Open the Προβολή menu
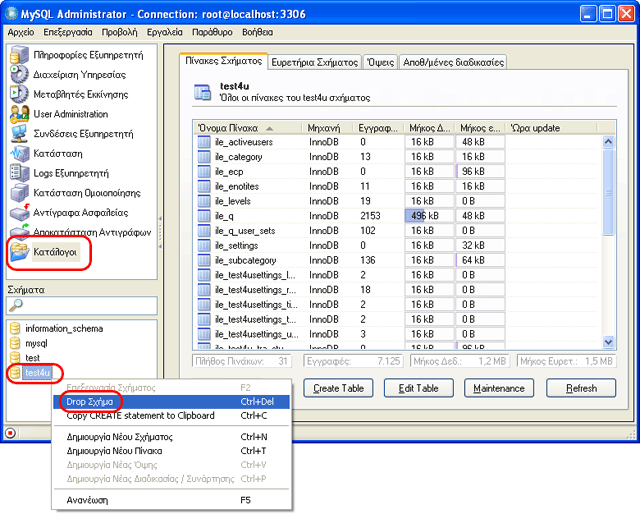Image resolution: width=640 pixels, height=514 pixels. click(x=120, y=32)
